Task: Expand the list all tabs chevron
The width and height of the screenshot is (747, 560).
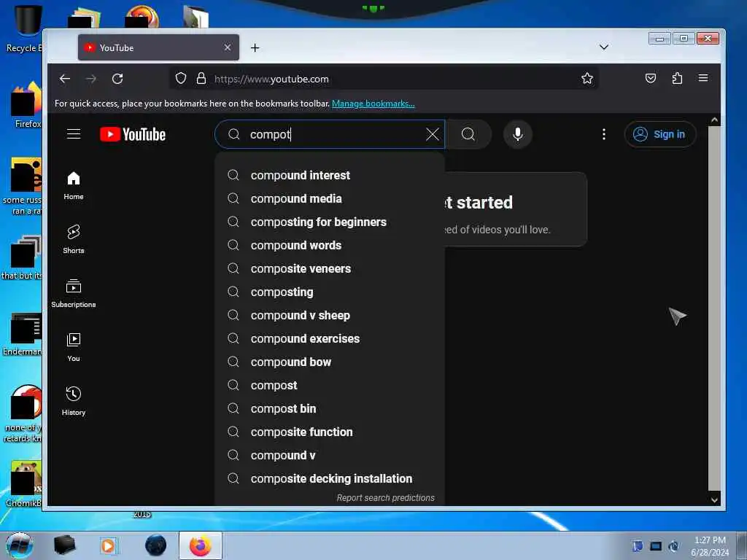Action: tap(603, 47)
